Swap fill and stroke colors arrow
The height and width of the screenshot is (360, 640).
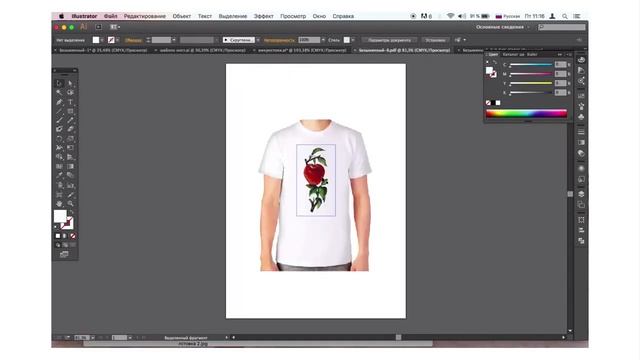71,212
